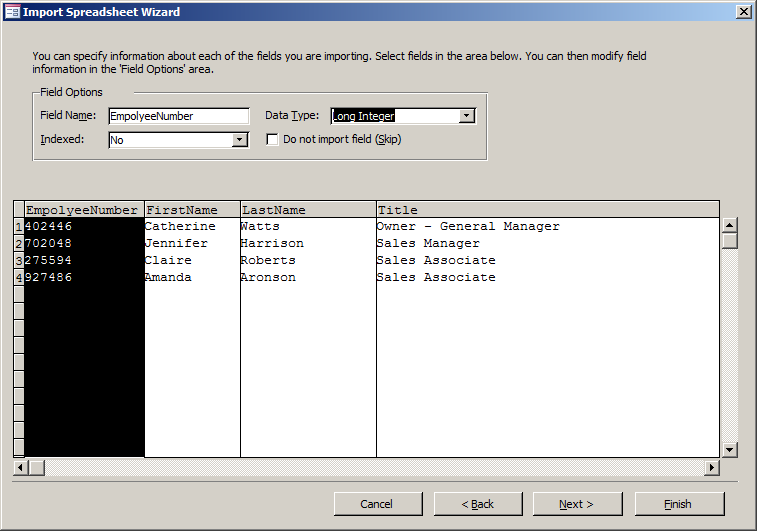Screen dimensions: 757x531
Task: Click the vertical scrollbar thumb
Action: 729,241
